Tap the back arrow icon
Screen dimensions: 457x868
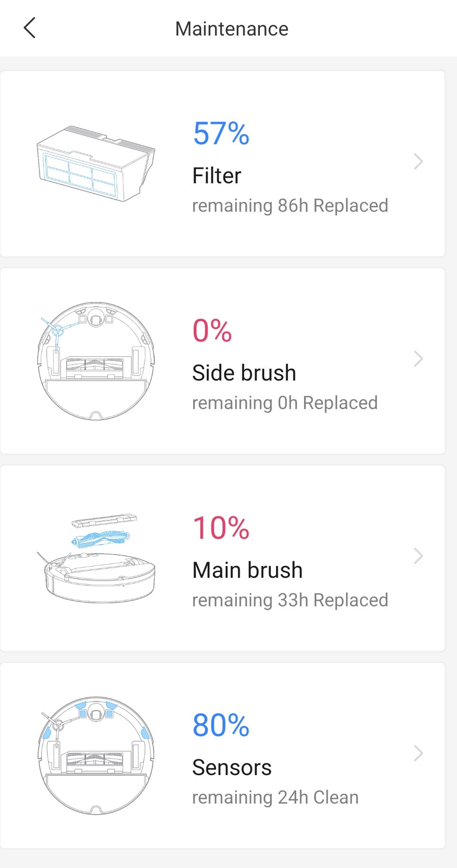coord(30,28)
